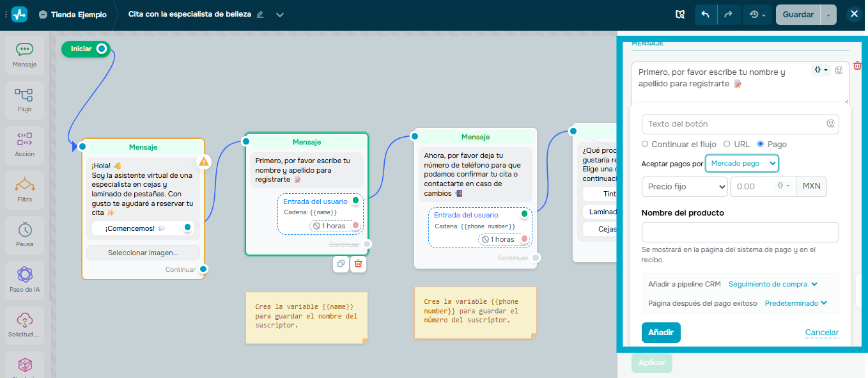
Task: Click the undo arrow icon
Action: (x=706, y=13)
